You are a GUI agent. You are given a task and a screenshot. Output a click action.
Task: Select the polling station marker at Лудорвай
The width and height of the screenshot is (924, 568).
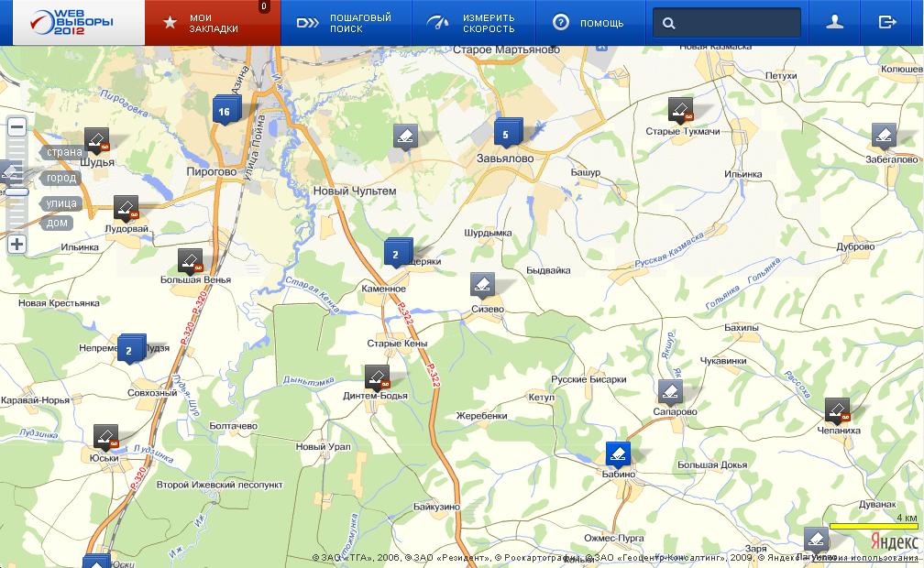pos(126,209)
